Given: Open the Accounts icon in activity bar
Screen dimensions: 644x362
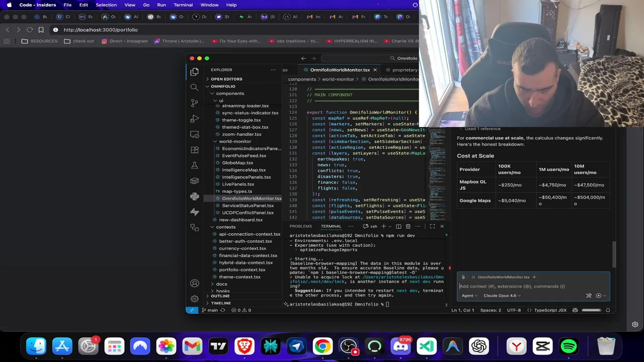Looking at the screenshot, I should click(x=195, y=284).
